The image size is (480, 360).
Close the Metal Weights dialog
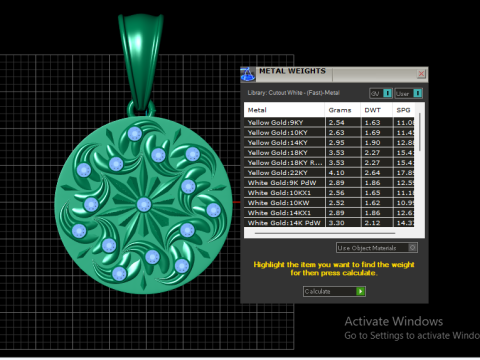(421, 74)
